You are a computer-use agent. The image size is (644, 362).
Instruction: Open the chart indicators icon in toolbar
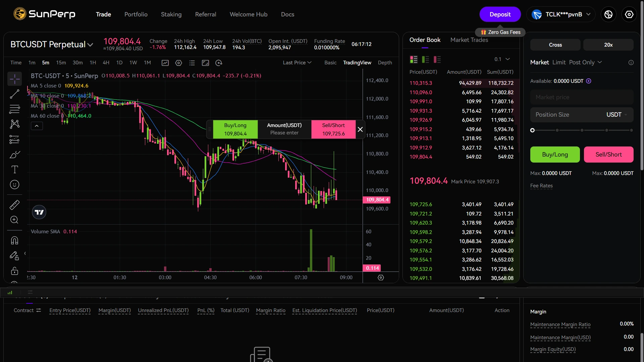tap(165, 63)
